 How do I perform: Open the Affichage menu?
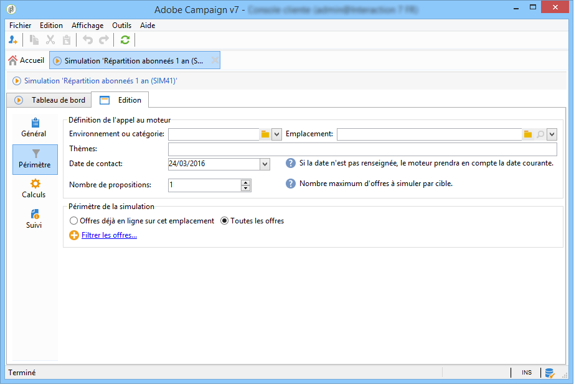(88, 26)
